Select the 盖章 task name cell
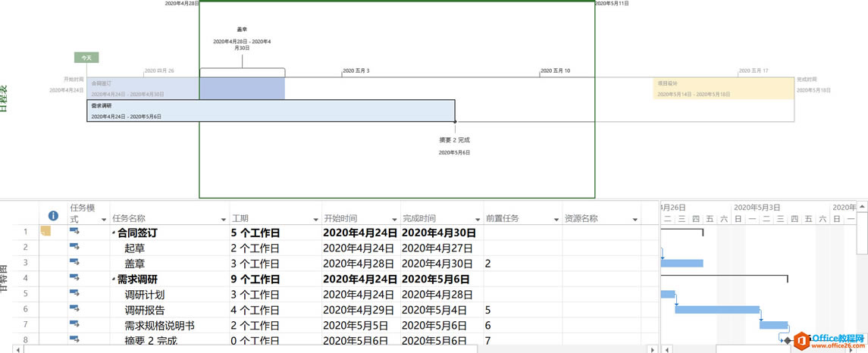868x353 pixels. click(169, 264)
